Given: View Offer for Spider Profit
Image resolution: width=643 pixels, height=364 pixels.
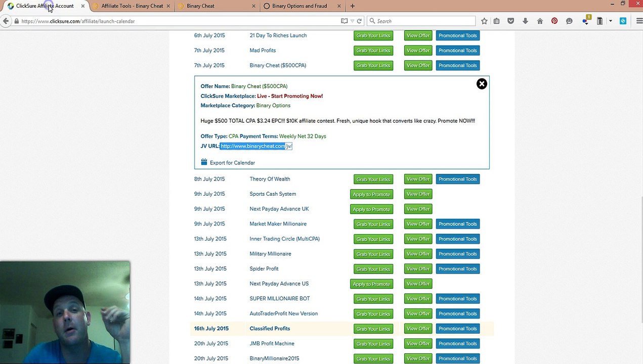Looking at the screenshot, I should pos(418,268).
